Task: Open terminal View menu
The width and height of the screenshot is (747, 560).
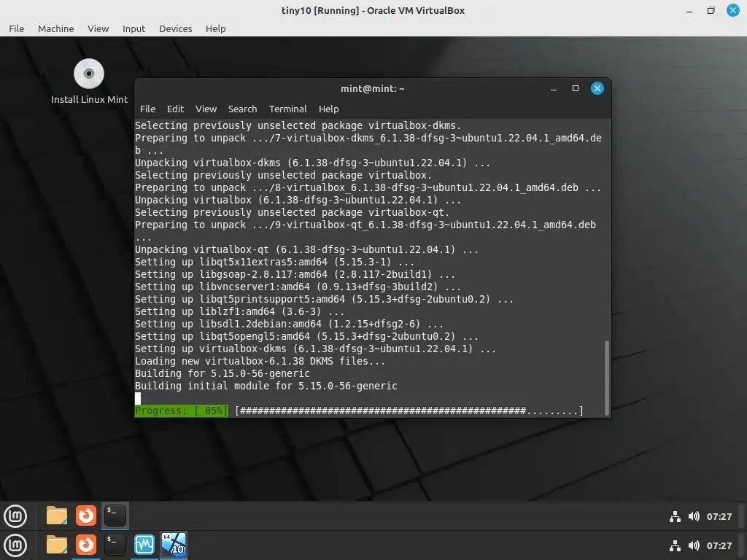Action: 206,109
